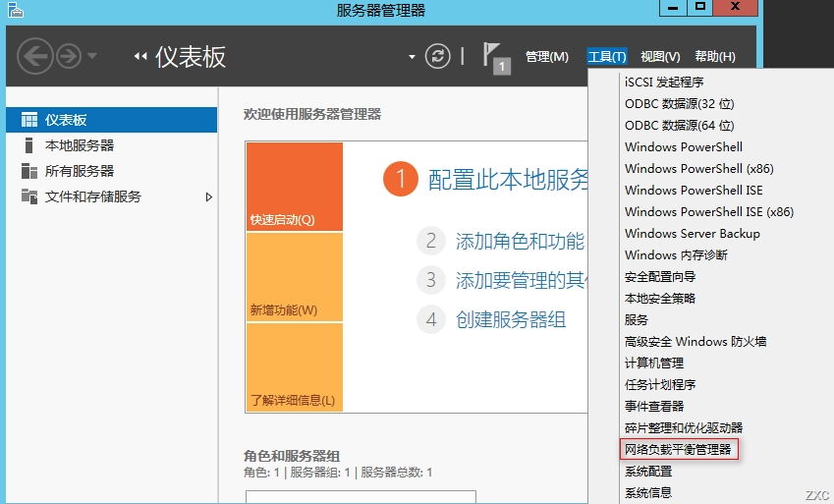Open ODBC 数据源(32 位)
The width and height of the screenshot is (834, 504).
pos(679,104)
